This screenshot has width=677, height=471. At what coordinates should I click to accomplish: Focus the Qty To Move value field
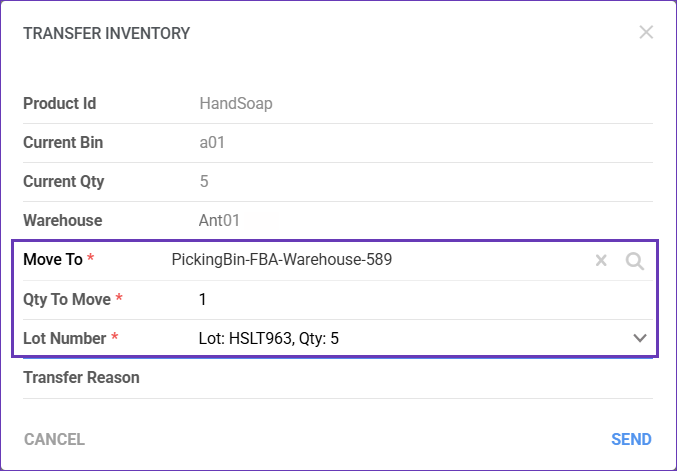pyautogui.click(x=400, y=299)
